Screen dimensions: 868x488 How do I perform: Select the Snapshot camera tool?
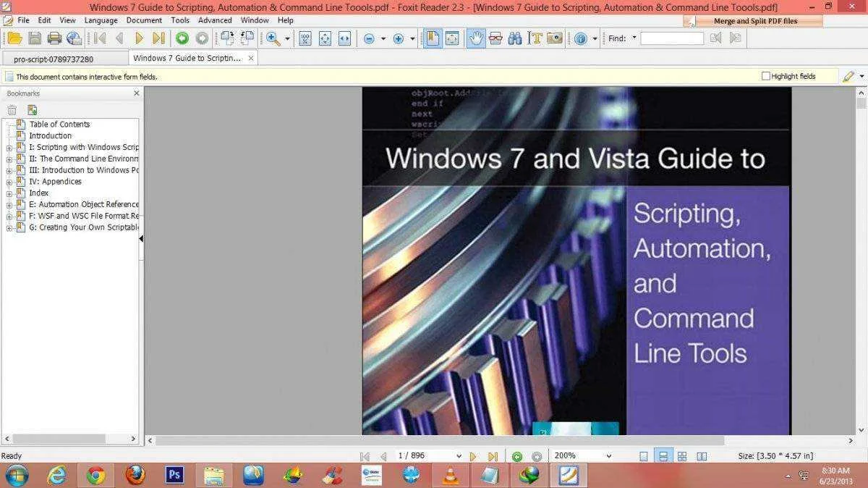coord(555,38)
